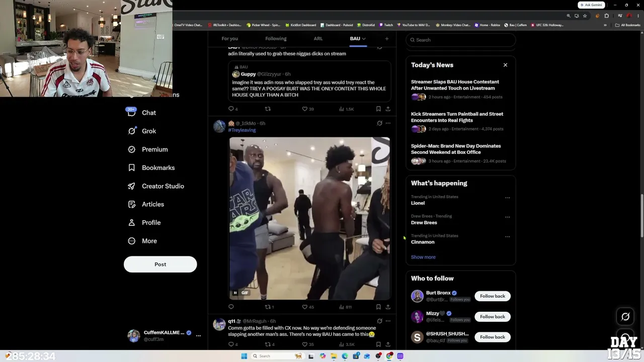Open the quoted Guppy post
Image resolution: width=644 pixels, height=362 pixels.
pos(309,80)
